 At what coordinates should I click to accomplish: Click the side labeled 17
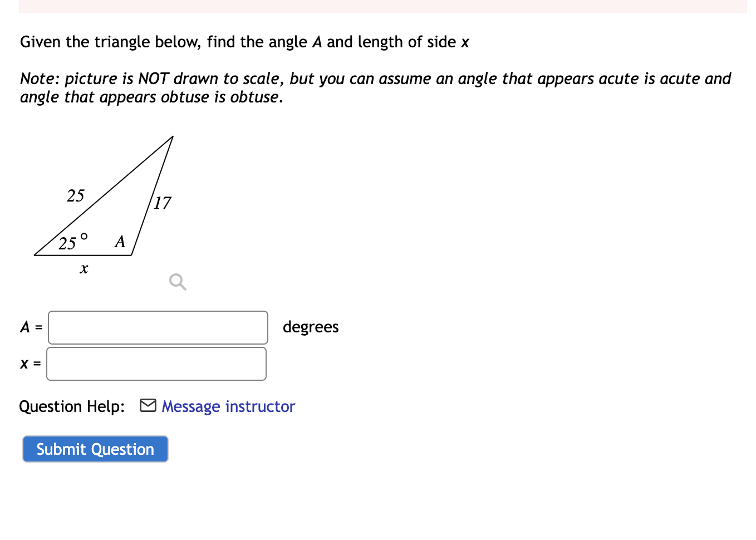[163, 203]
